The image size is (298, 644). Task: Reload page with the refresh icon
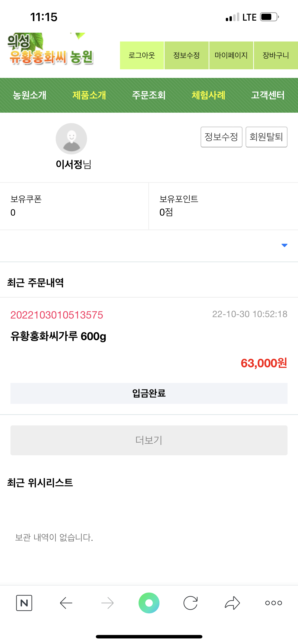191,603
